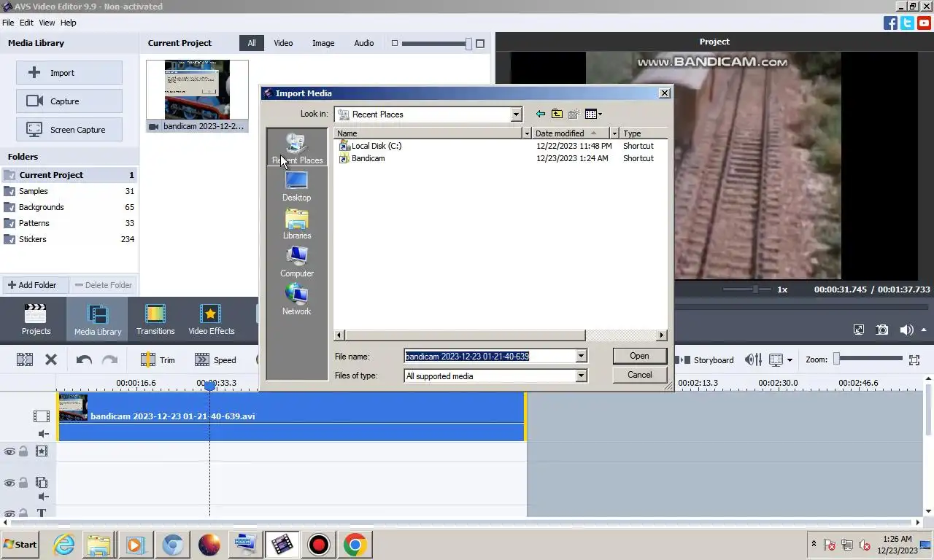Open the File menu

(8, 23)
